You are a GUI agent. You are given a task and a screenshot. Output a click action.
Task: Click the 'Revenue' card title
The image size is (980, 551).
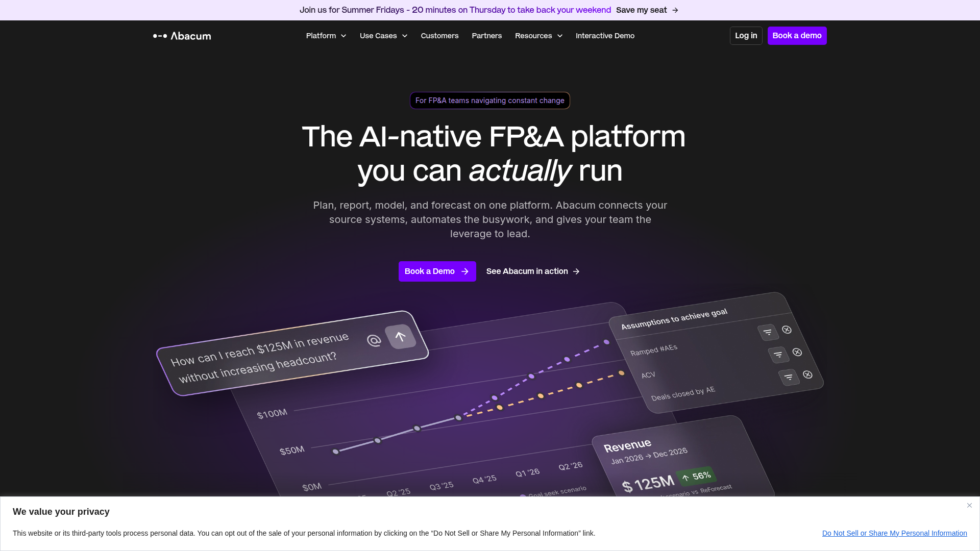click(x=627, y=445)
